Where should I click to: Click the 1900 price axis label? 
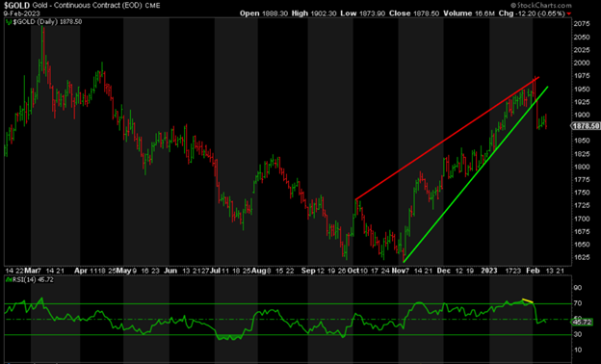582,115
